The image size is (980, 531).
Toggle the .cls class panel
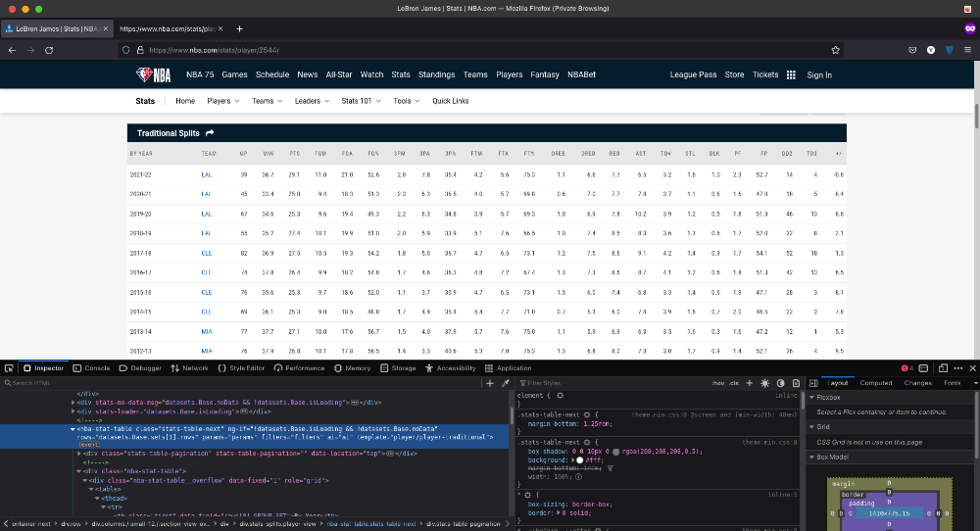734,383
